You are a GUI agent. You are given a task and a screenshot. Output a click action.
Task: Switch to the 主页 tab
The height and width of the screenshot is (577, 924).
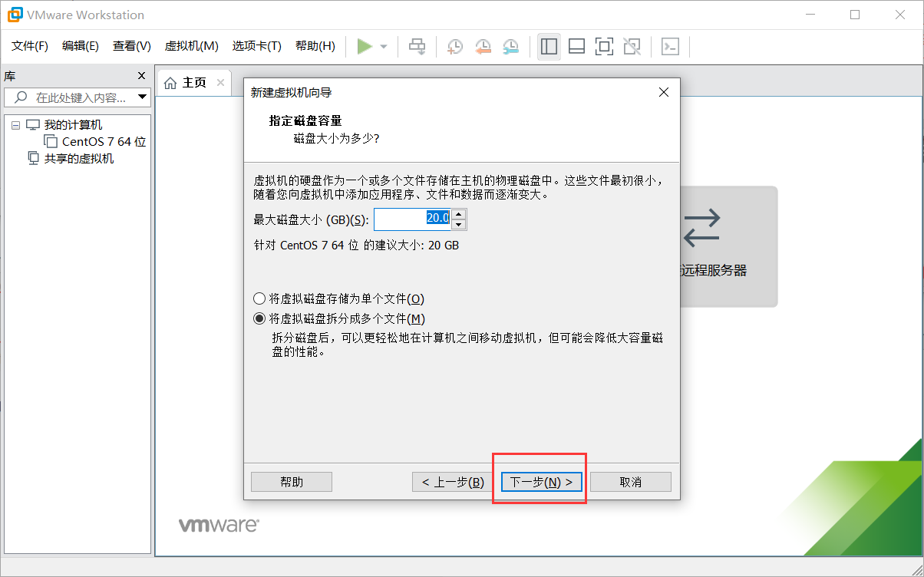(x=194, y=82)
